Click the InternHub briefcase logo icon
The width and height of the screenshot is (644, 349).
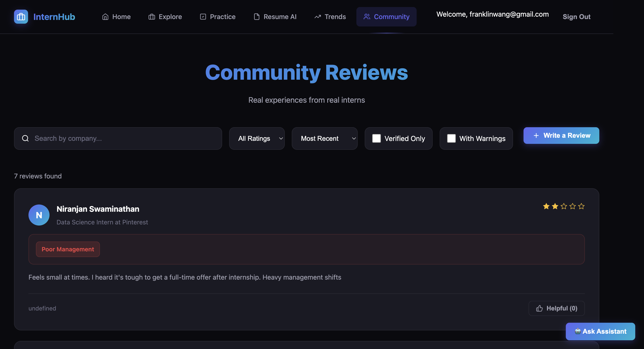tap(21, 17)
